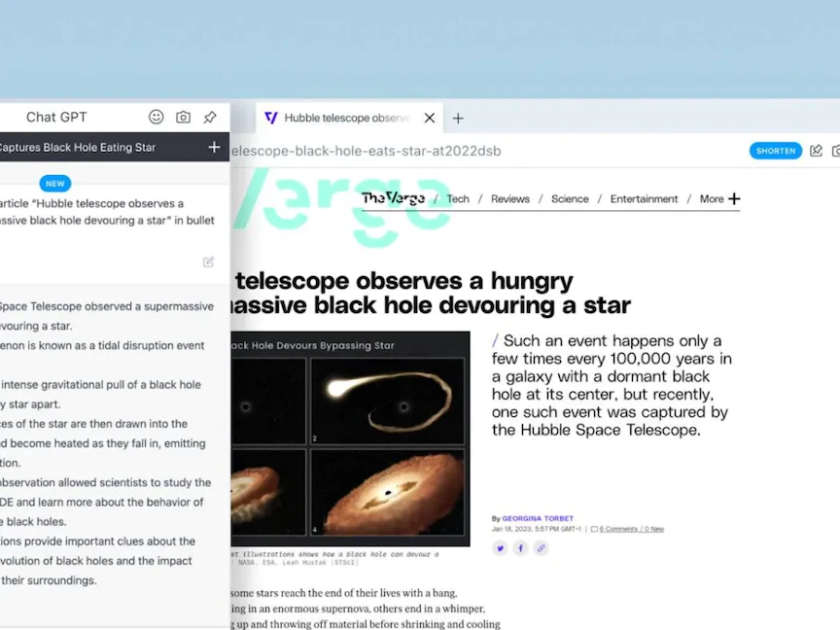The width and height of the screenshot is (840, 630).
Task: Copy article link with the chain icon
Action: (x=542, y=548)
